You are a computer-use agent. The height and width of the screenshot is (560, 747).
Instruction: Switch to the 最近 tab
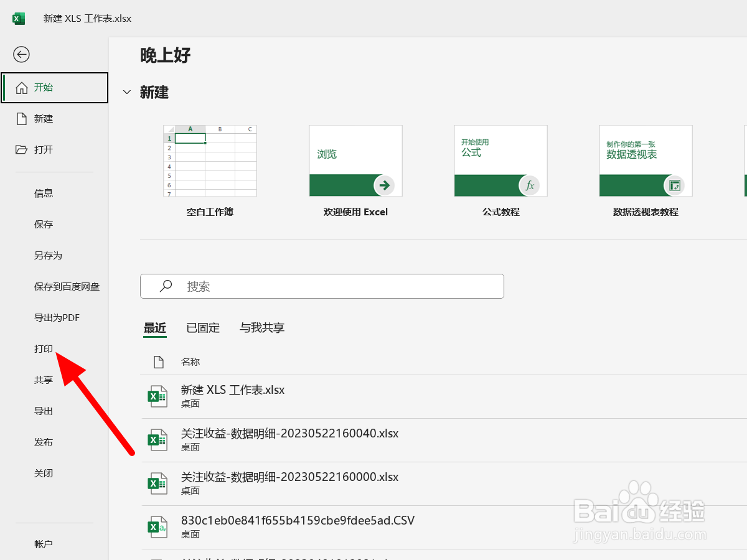point(155,328)
